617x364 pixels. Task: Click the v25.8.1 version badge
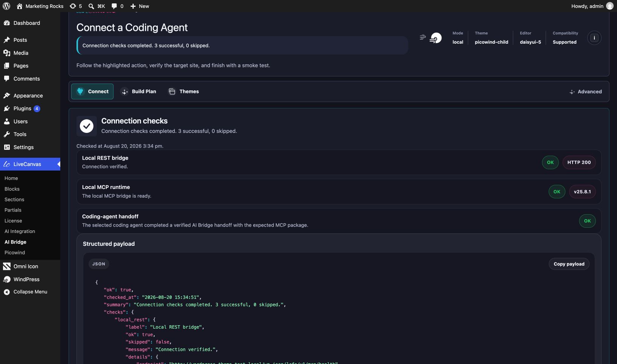(582, 192)
